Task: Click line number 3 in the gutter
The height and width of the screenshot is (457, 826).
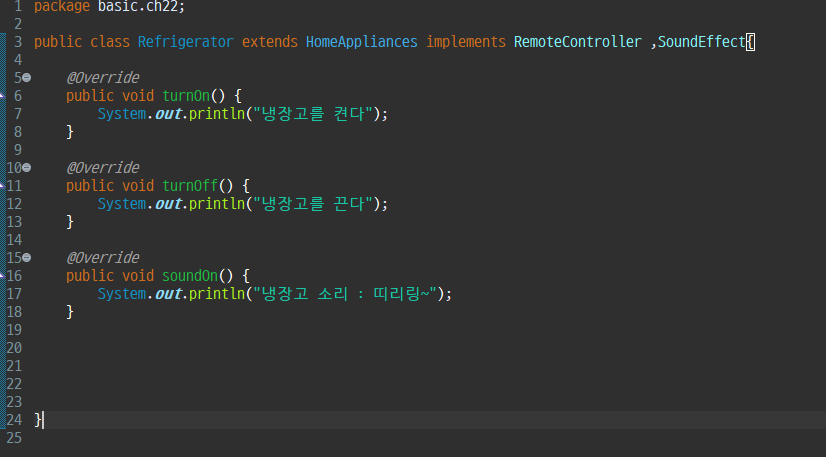Action: [18, 42]
